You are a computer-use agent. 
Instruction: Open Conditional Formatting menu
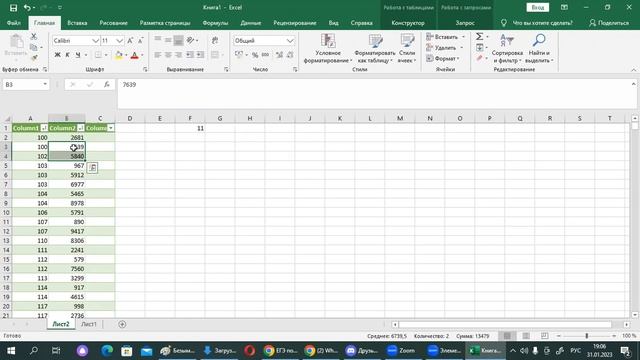(328, 49)
